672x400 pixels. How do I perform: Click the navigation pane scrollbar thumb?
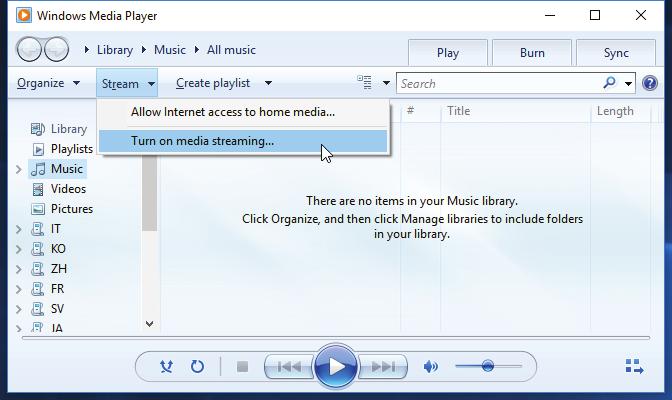pyautogui.click(x=150, y=193)
